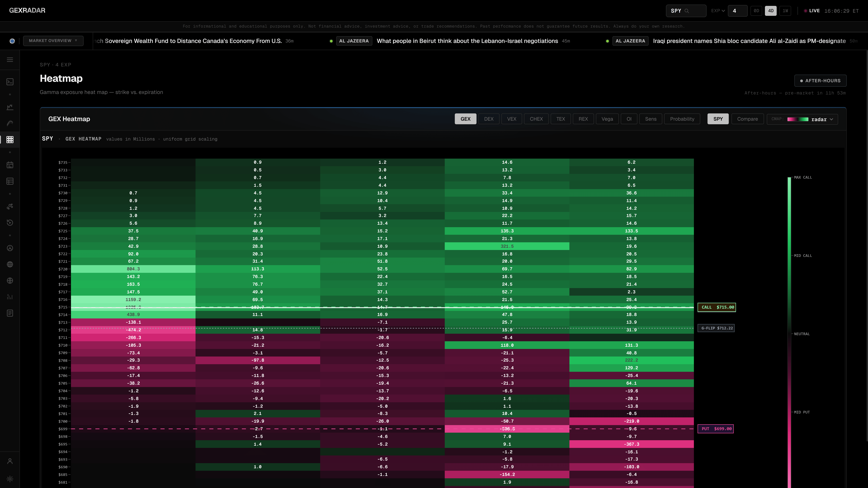
Task: Open the gear settings sidebar icon
Action: click(x=10, y=479)
